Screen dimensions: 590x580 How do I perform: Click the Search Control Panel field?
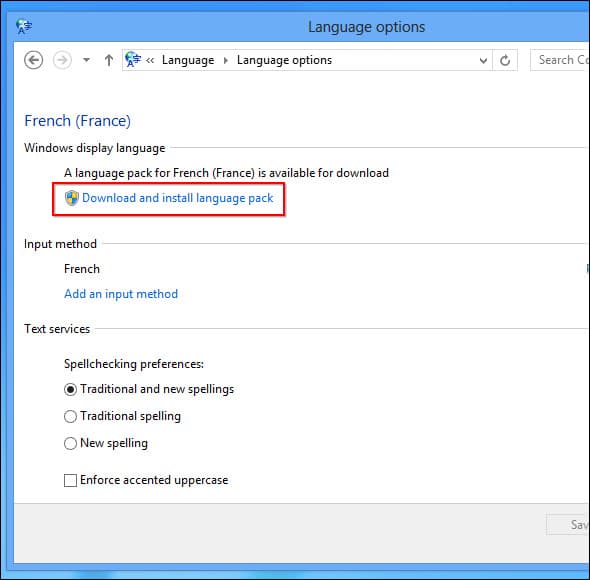[x=560, y=60]
